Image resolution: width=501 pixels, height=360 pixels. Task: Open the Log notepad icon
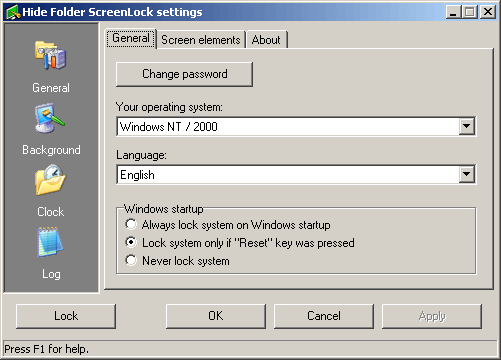[x=50, y=242]
